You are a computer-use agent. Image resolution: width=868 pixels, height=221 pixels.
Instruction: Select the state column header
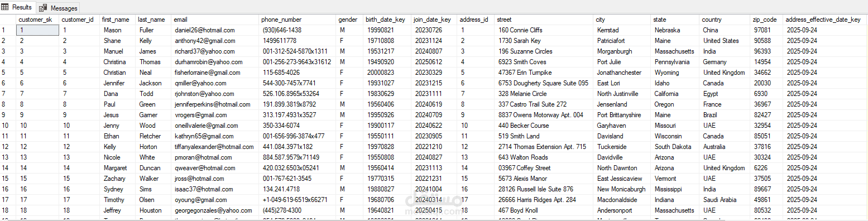[675, 20]
